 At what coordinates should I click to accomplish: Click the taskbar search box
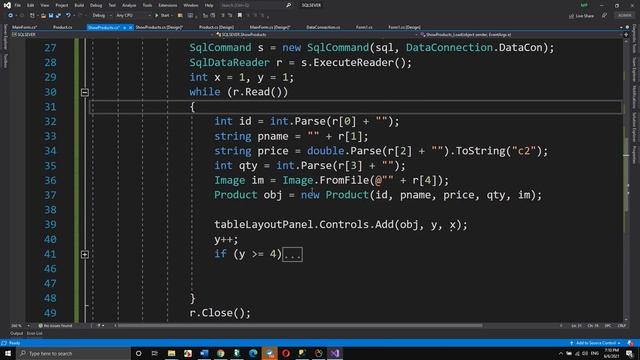tap(73, 353)
